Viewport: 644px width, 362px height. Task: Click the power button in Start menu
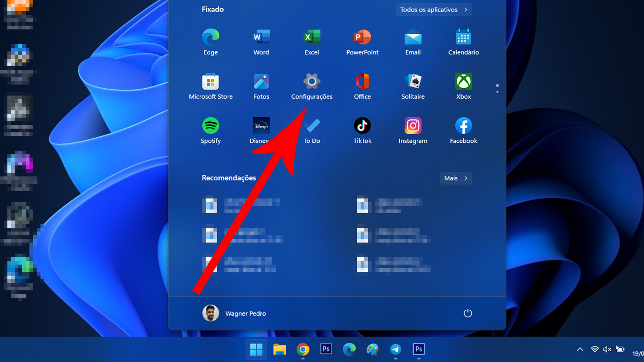pos(468,313)
